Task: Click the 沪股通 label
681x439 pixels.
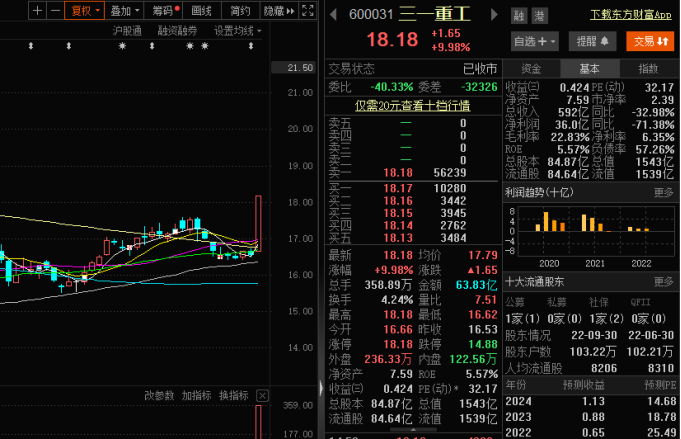Action: [x=127, y=31]
